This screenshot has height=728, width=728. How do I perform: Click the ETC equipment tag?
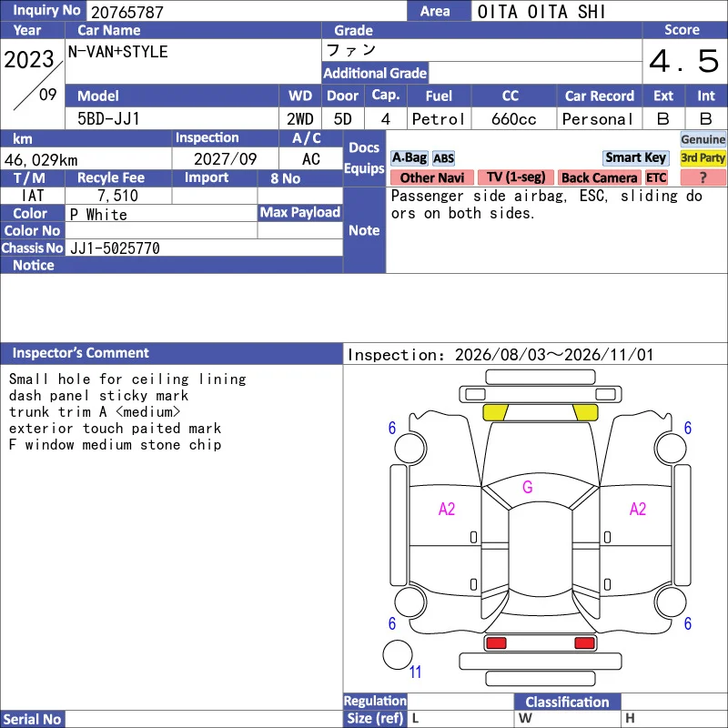[x=656, y=177]
